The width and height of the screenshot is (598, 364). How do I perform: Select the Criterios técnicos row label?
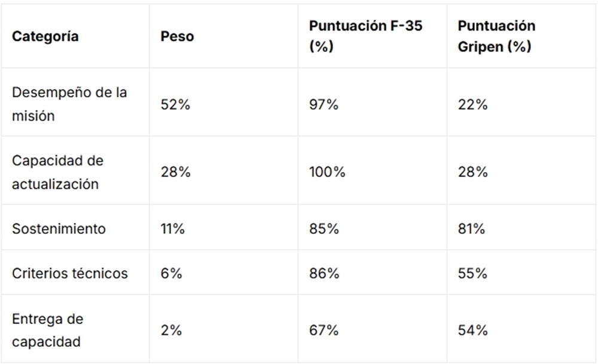point(70,273)
